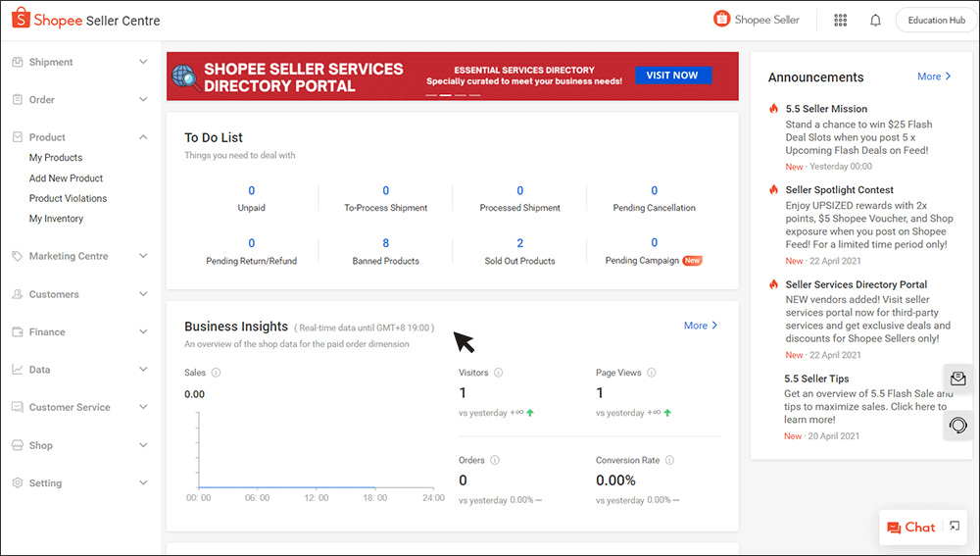Click More link in Business Insights
980x556 pixels.
701,326
